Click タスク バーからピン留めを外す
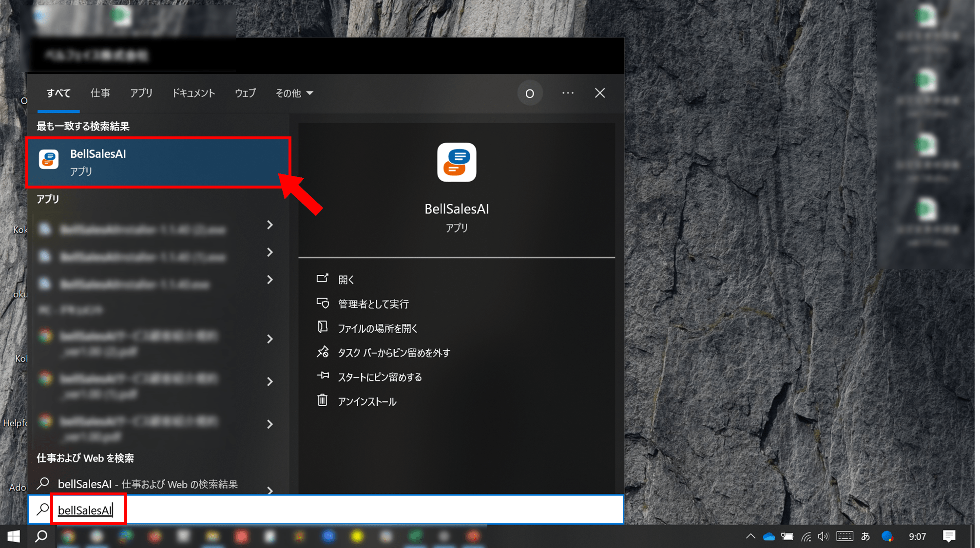 (394, 353)
